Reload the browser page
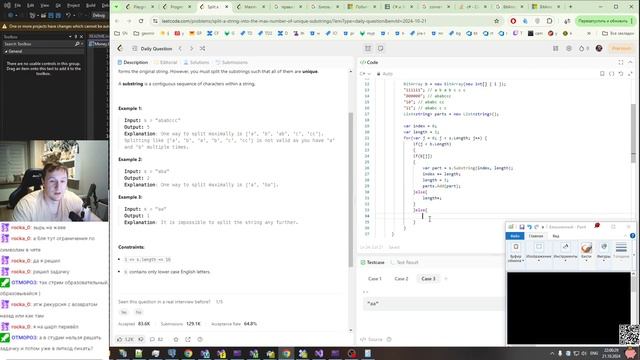 tap(141, 21)
